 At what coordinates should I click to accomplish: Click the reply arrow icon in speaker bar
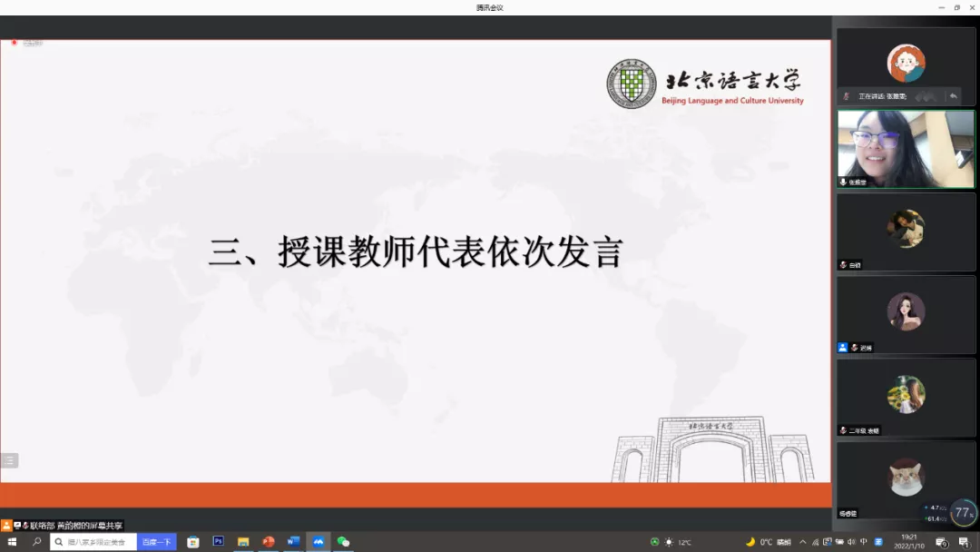tap(953, 95)
